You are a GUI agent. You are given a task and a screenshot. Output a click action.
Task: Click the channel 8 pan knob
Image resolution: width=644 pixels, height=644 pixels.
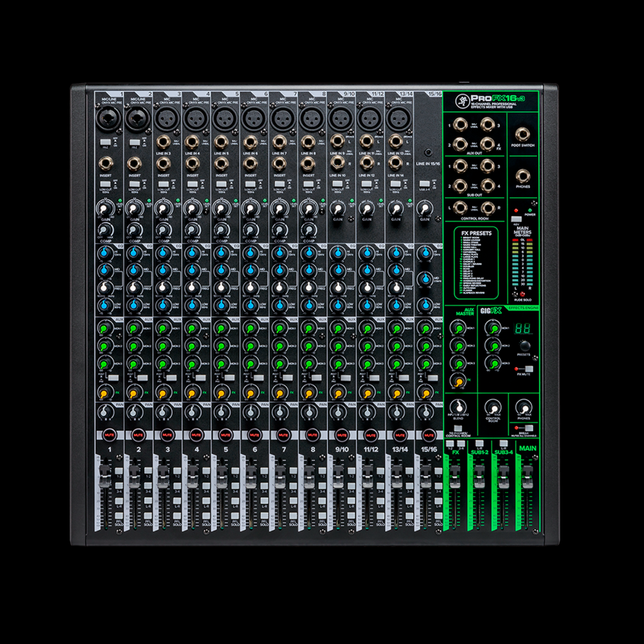308,412
